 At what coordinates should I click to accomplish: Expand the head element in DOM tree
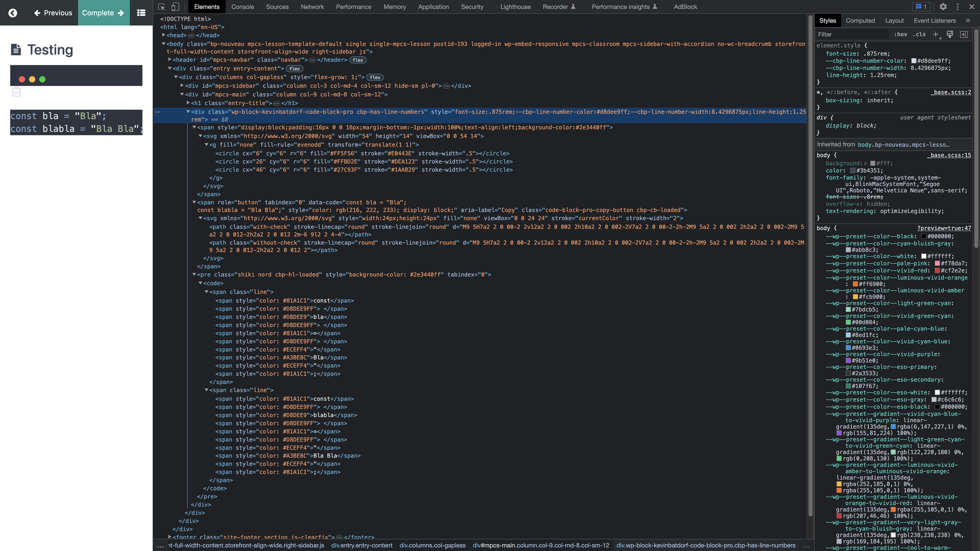(164, 35)
